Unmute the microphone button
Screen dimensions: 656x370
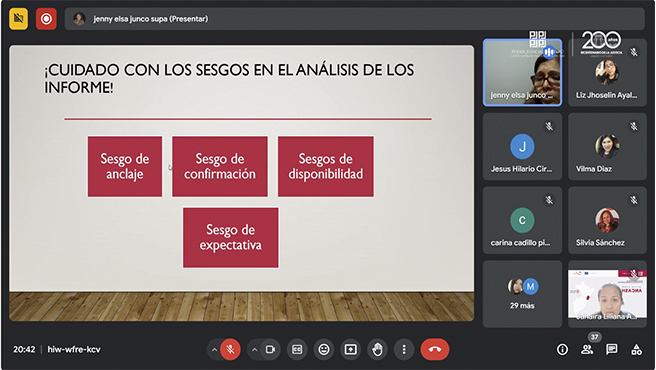click(x=230, y=349)
